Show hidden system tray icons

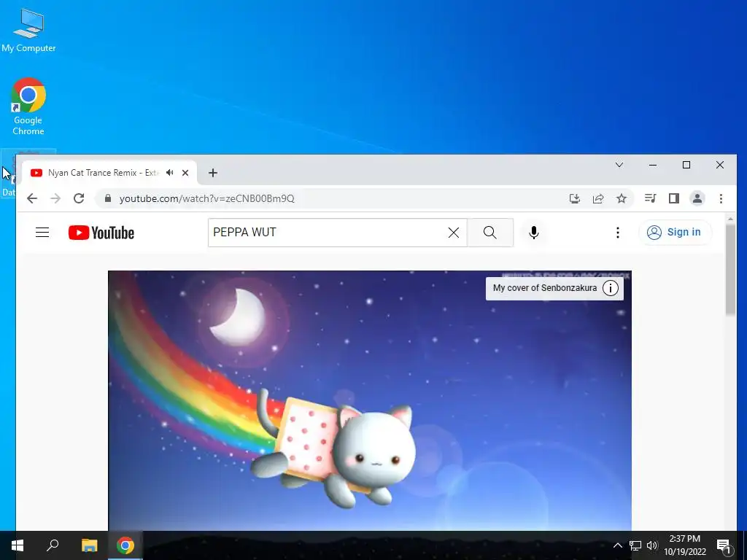[x=617, y=545]
